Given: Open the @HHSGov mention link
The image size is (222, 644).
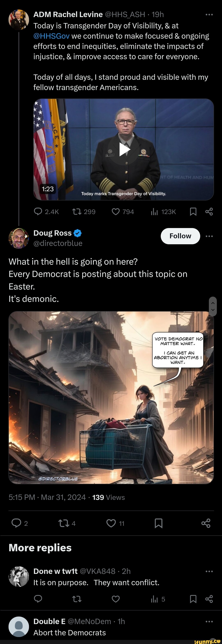Looking at the screenshot, I should pos(51,36).
